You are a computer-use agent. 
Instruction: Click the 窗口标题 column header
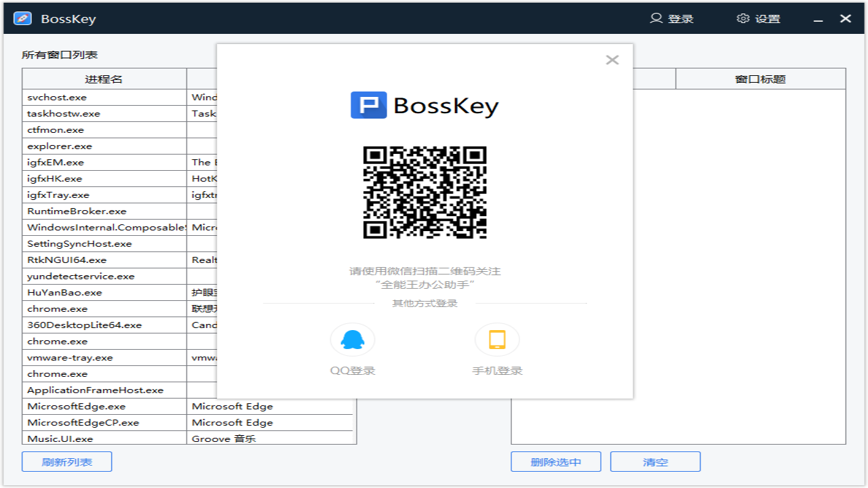tap(760, 78)
